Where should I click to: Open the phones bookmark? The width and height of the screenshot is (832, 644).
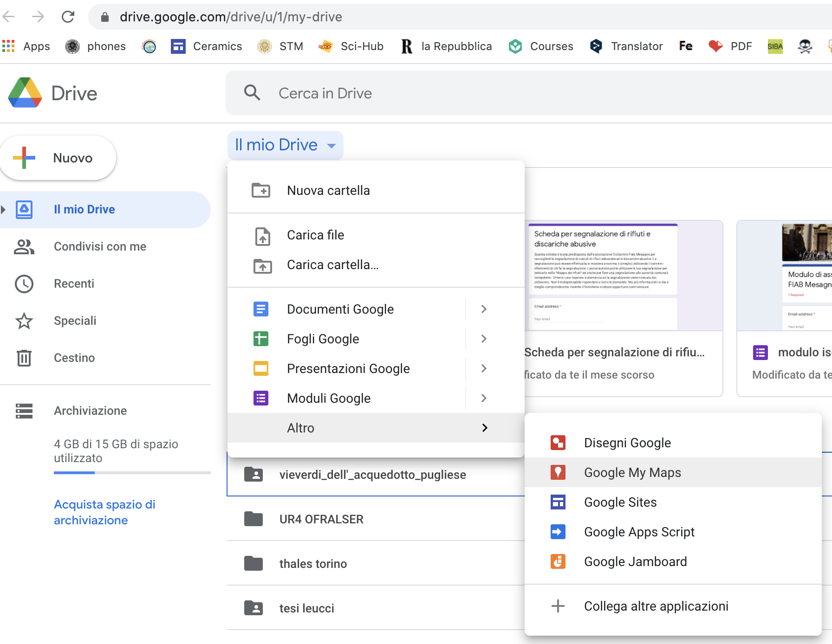pyautogui.click(x=96, y=46)
